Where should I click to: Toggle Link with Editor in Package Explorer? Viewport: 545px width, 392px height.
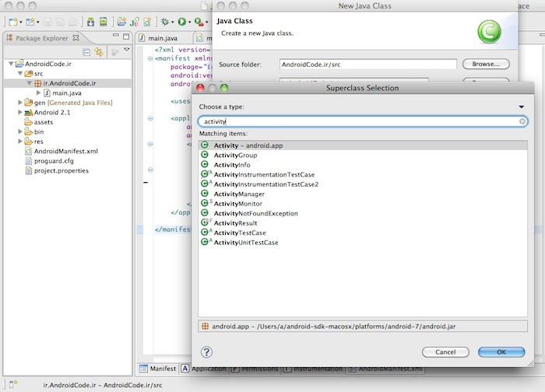point(100,51)
